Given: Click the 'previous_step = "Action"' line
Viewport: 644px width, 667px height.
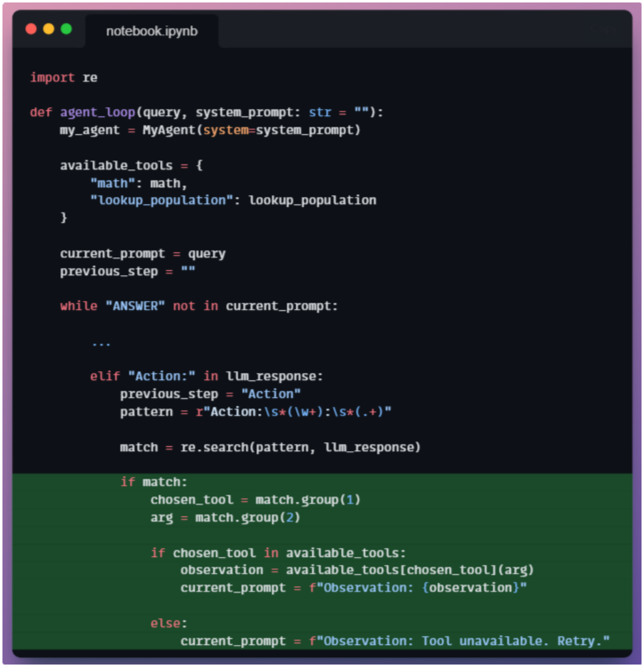Looking at the screenshot, I should (x=211, y=394).
